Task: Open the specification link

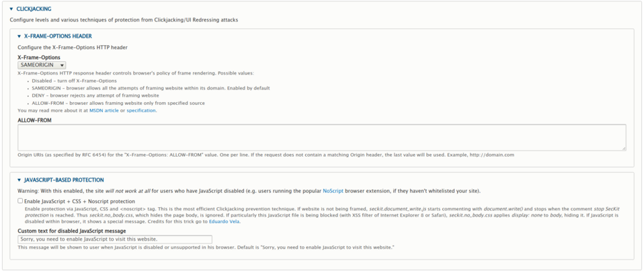Action: tap(141, 110)
